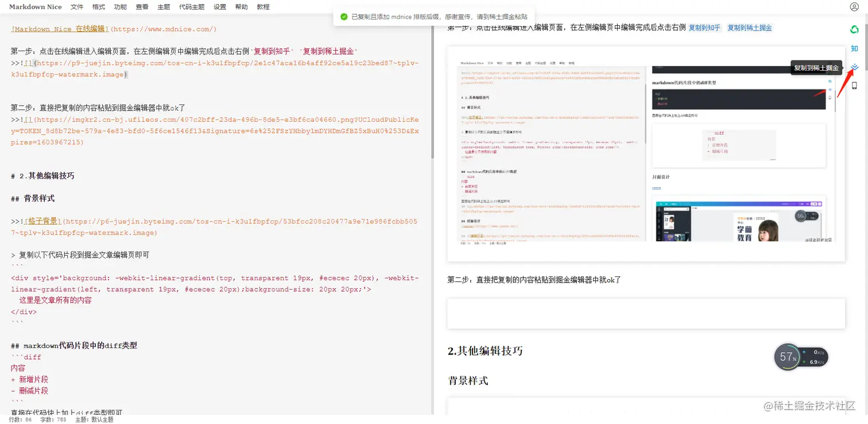Click the 复制到稀土掘金 tag in preview

(750, 28)
